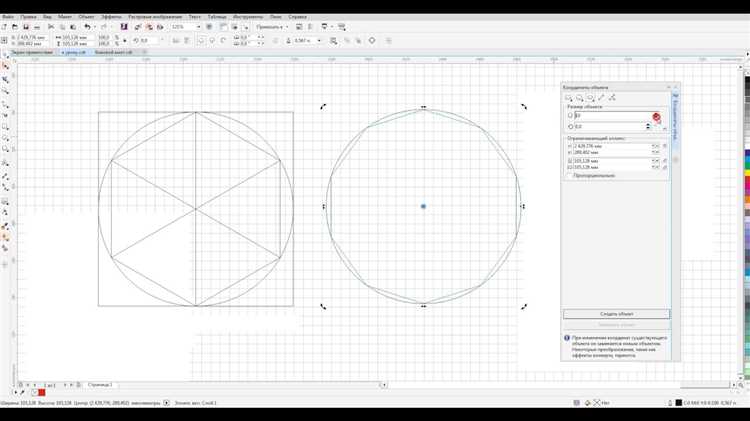Screen dimensions: 750x421
Task: Click the ellipse width stepper in the docker
Action: click(x=655, y=161)
